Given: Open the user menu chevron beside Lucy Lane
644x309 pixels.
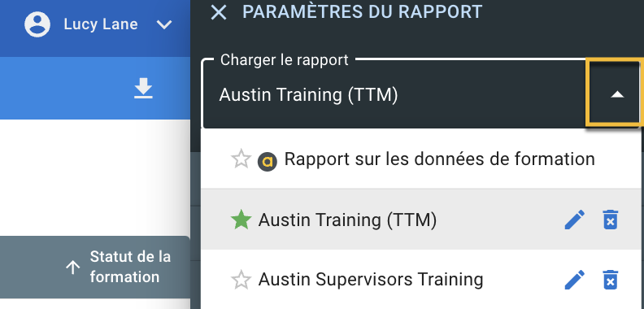Looking at the screenshot, I should pyautogui.click(x=164, y=25).
